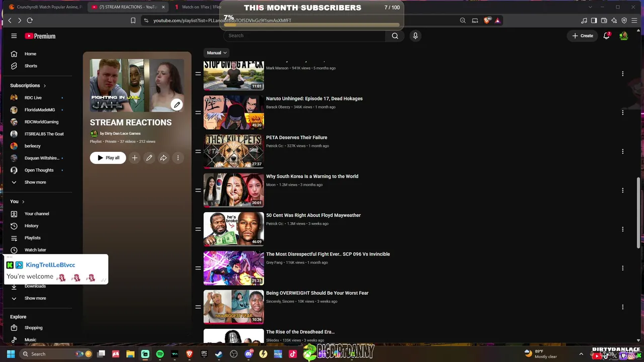
Task: Open options for Being OVERWEIGHT video
Action: (x=622, y=307)
